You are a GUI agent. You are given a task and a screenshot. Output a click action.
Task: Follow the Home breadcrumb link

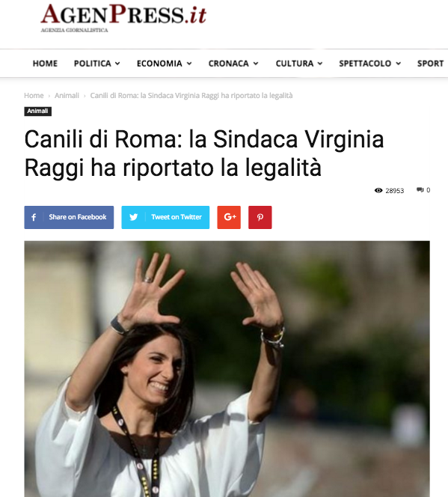coord(34,95)
